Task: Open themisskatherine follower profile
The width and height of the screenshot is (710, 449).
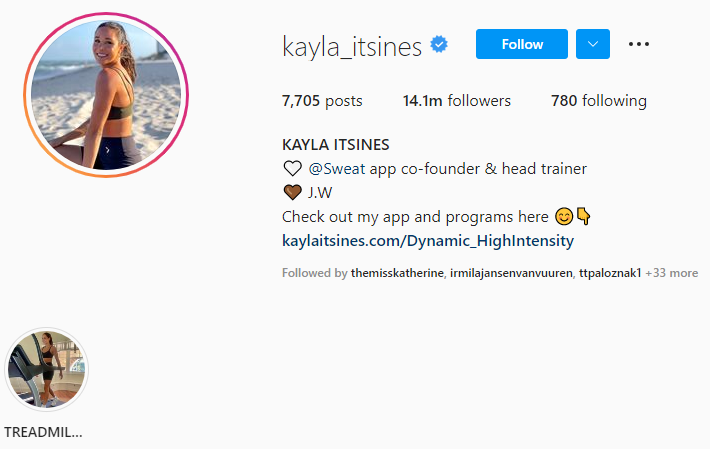Action: [397, 273]
